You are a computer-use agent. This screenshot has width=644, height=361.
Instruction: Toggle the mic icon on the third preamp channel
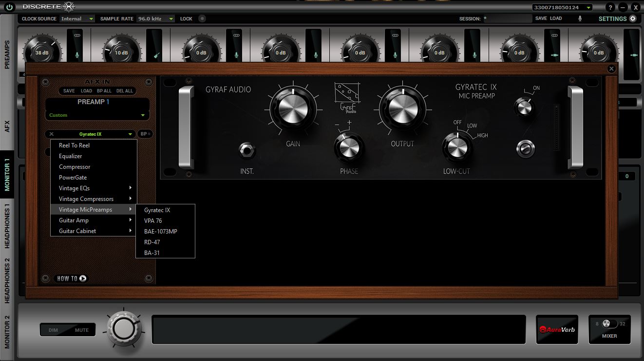click(x=236, y=55)
